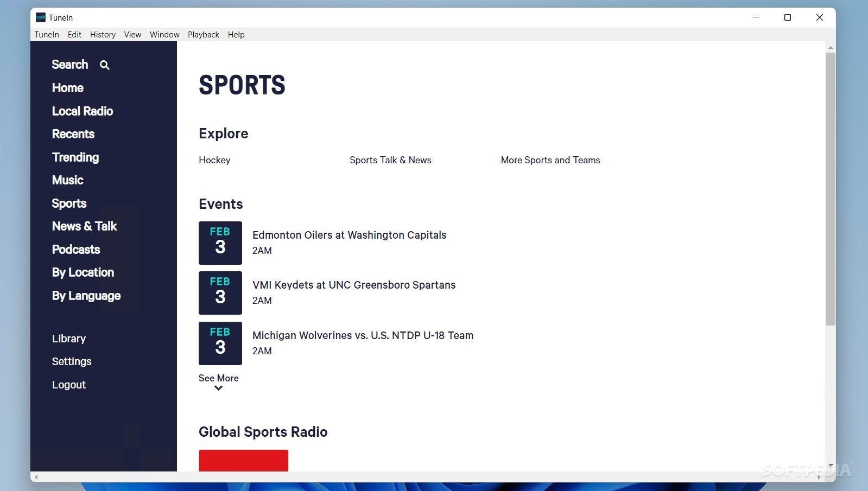Close the TuneIn window
The height and width of the screenshot is (491, 868).
(x=820, y=17)
